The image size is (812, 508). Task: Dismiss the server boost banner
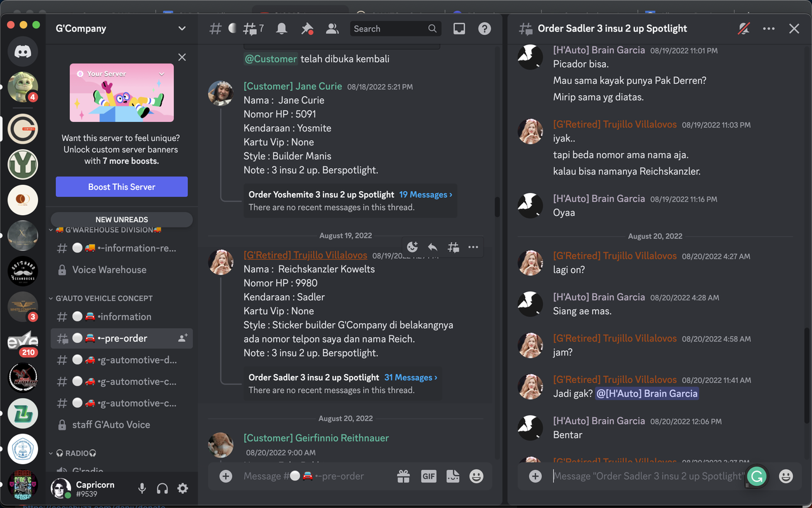click(x=182, y=57)
